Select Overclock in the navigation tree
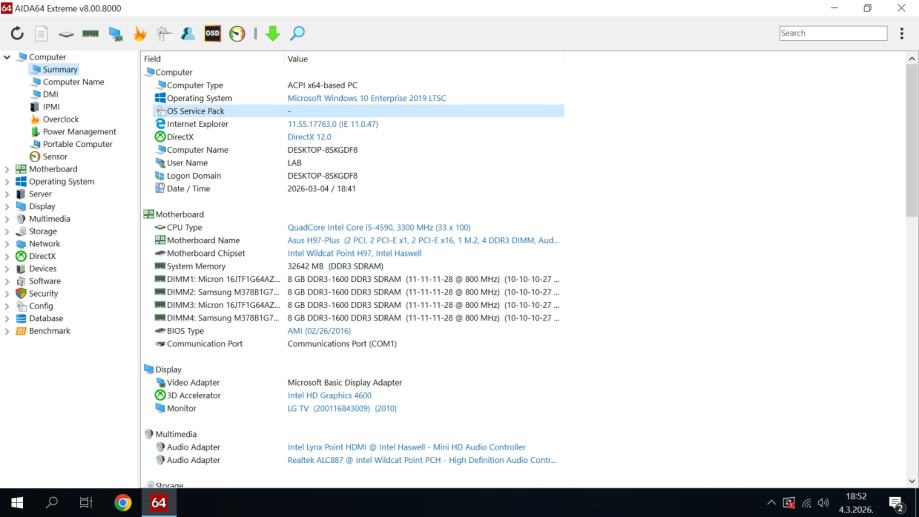This screenshot has height=517, width=919. [61, 119]
